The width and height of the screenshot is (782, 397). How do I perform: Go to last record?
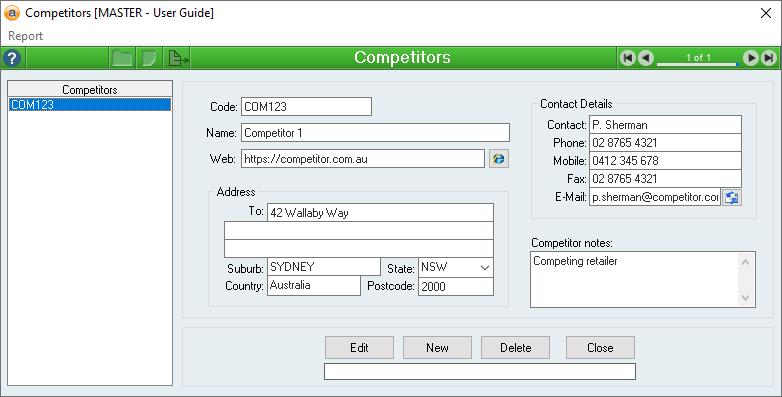[x=769, y=58]
